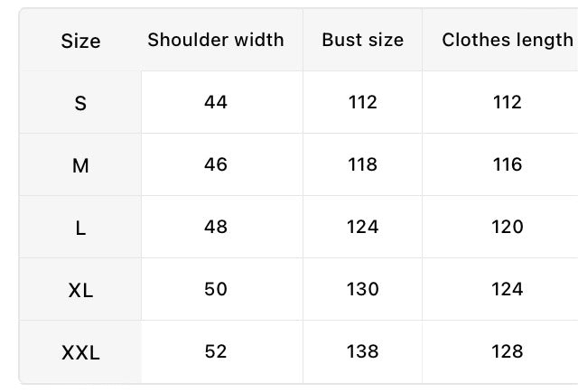This screenshot has width=578, height=392.
Task: Click bust size value 138
Action: point(363,351)
